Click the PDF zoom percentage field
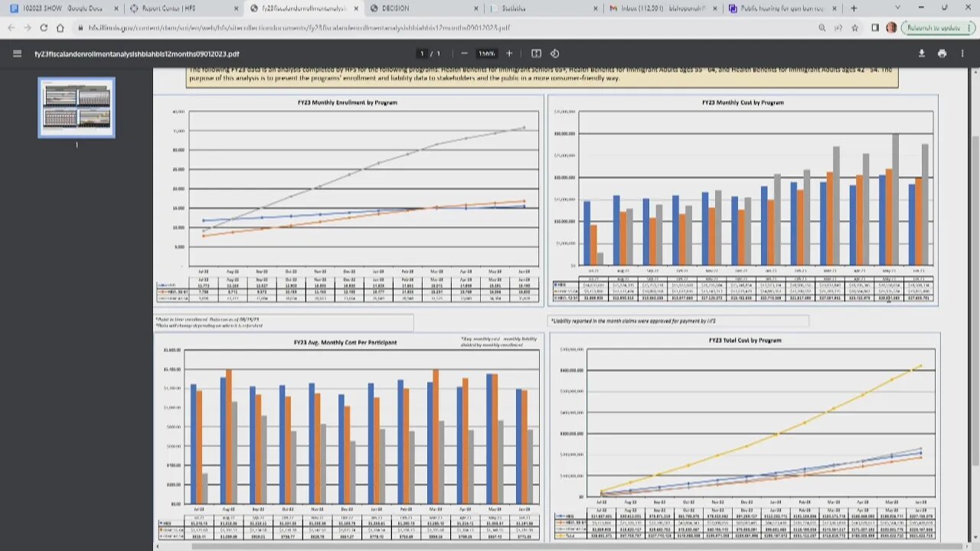 tap(486, 54)
